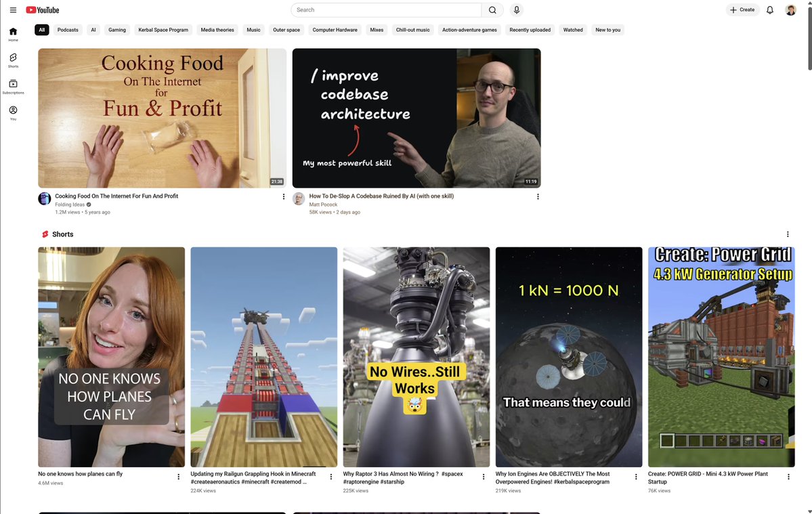
Task: Select the Gaming filter chip
Action: tap(117, 30)
